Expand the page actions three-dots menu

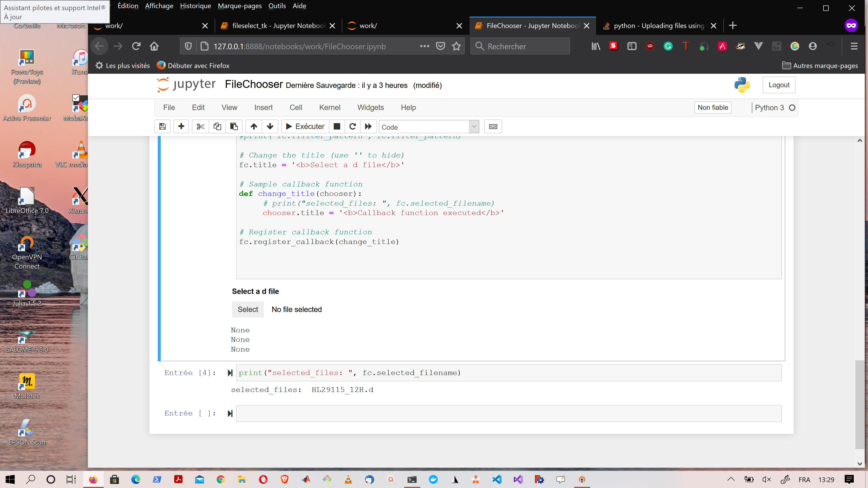[425, 46]
